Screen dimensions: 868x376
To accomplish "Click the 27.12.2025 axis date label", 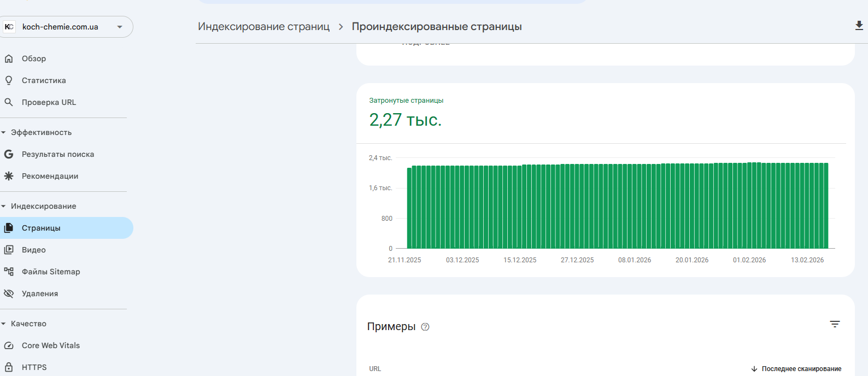I will [x=577, y=260].
